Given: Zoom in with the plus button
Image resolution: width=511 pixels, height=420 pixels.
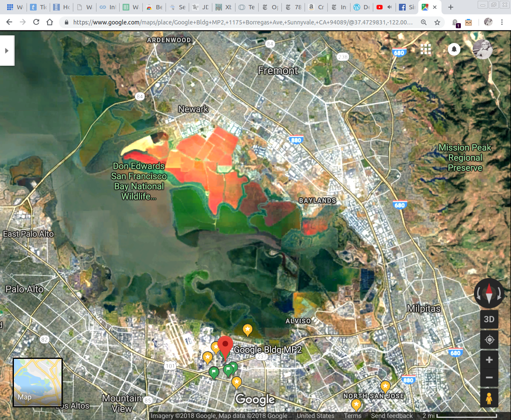Looking at the screenshot, I should coord(489,360).
